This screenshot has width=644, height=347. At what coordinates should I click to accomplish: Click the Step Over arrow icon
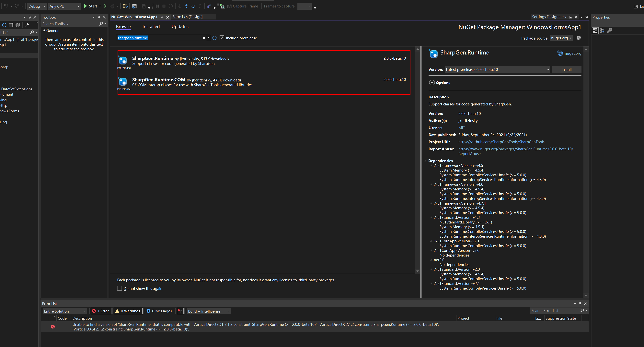tap(193, 6)
